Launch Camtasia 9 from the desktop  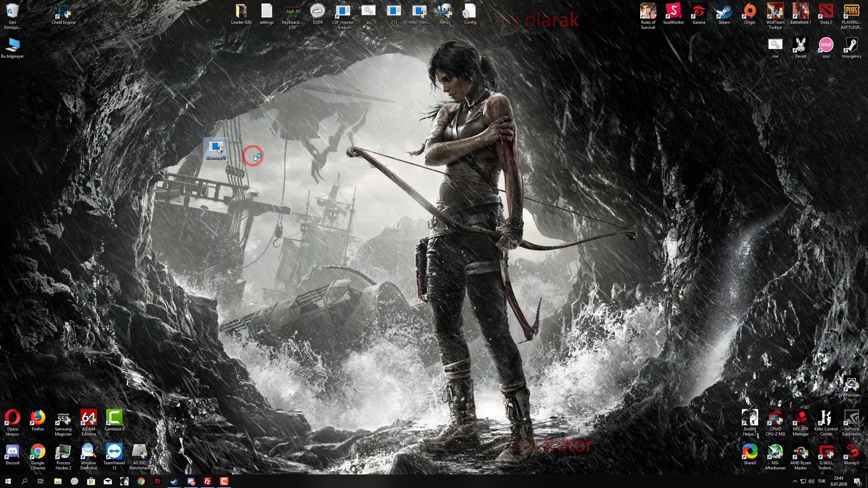coord(114,421)
